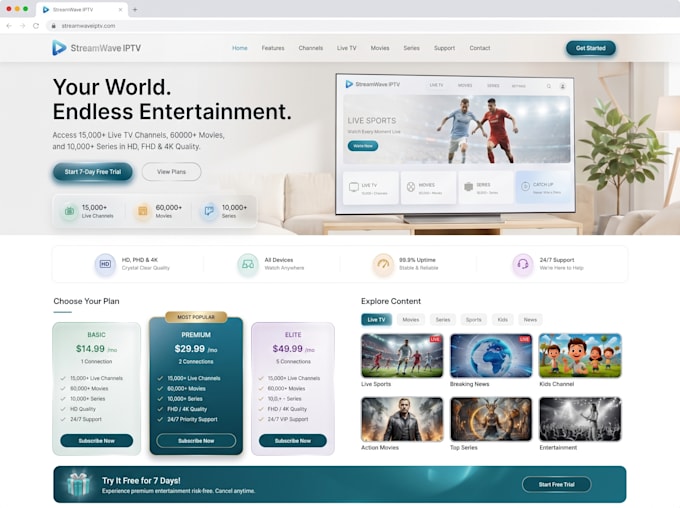Click the address bar lock icon
680x508 pixels.
click(x=53, y=26)
